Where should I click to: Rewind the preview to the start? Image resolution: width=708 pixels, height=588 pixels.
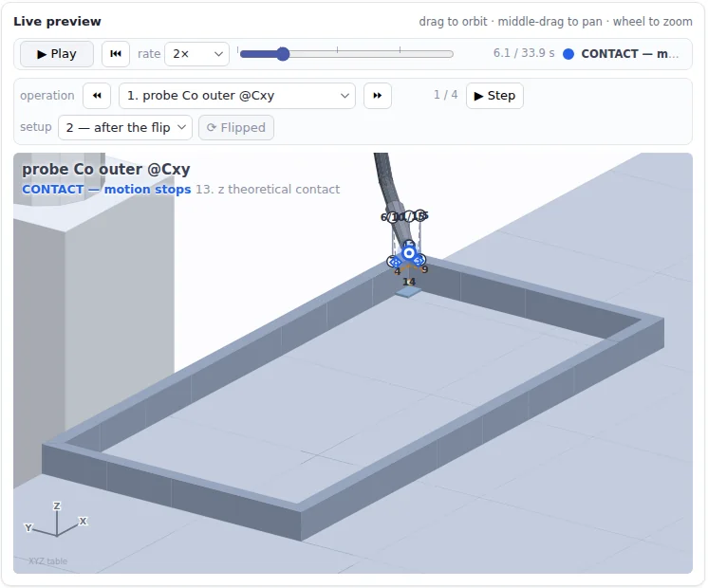point(116,54)
